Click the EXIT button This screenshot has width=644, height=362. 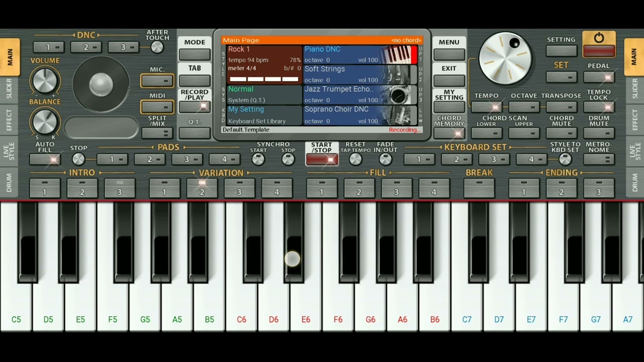pyautogui.click(x=449, y=80)
